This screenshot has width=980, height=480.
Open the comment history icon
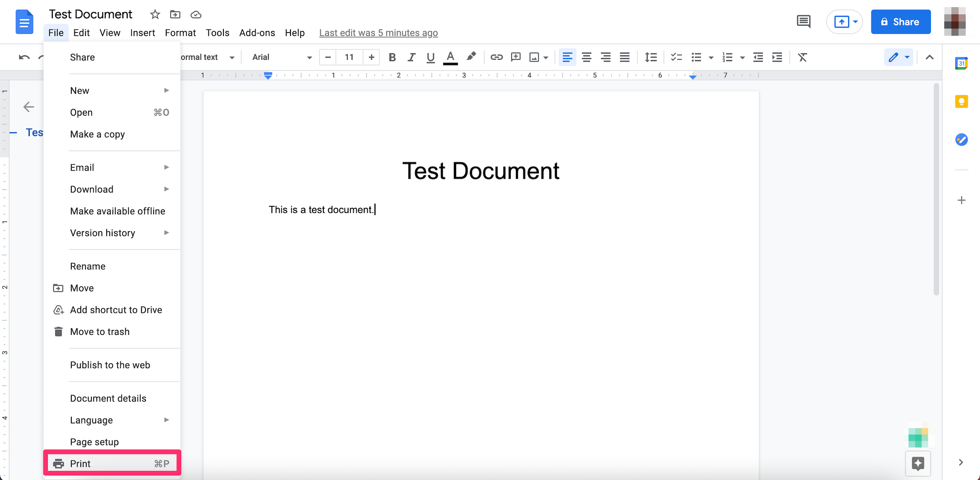point(803,22)
